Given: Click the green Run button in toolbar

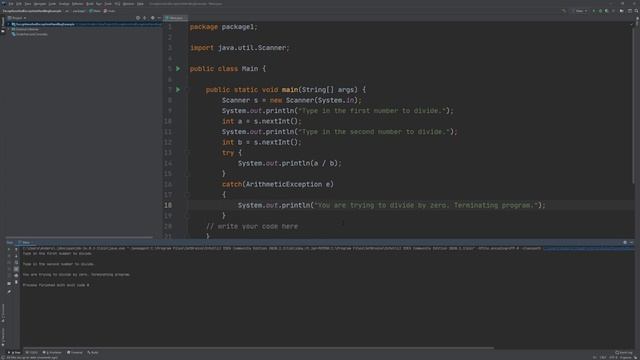Looking at the screenshot, I should point(594,11).
